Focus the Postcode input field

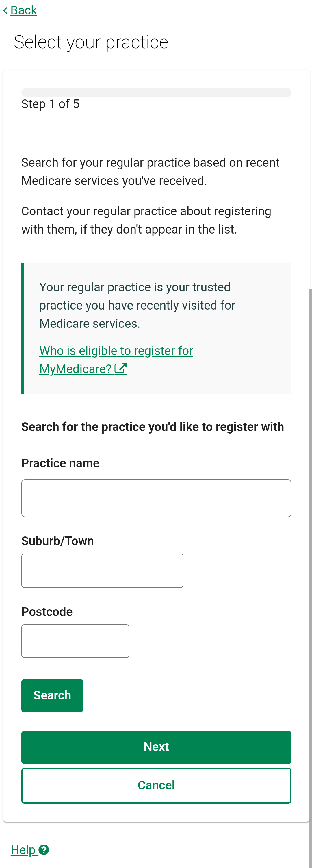click(x=75, y=641)
